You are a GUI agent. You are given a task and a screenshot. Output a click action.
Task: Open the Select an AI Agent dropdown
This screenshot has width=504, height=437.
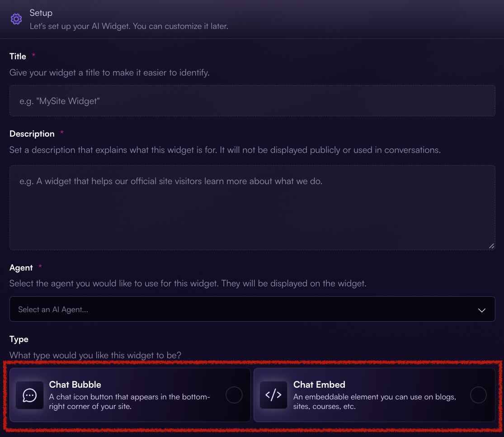coord(252,309)
